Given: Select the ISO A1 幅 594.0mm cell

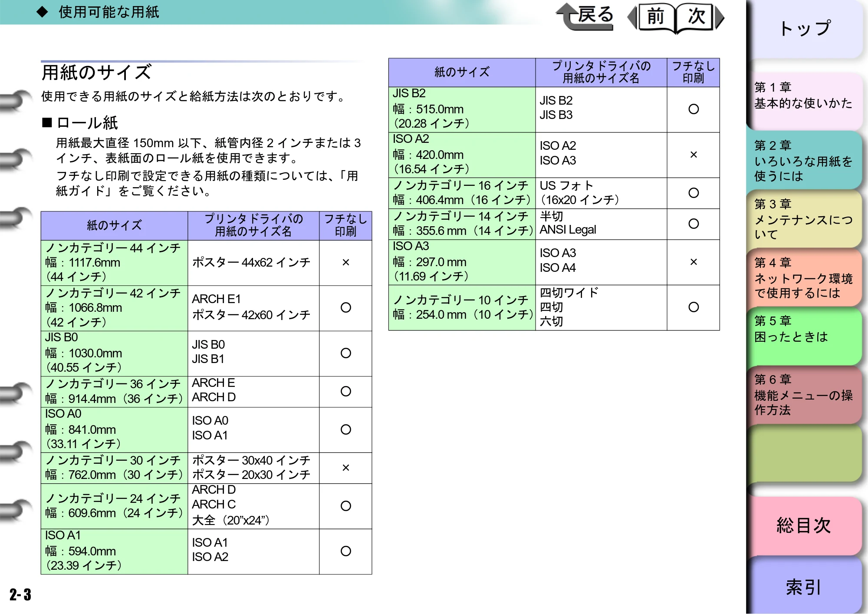Looking at the screenshot, I should point(114,551).
